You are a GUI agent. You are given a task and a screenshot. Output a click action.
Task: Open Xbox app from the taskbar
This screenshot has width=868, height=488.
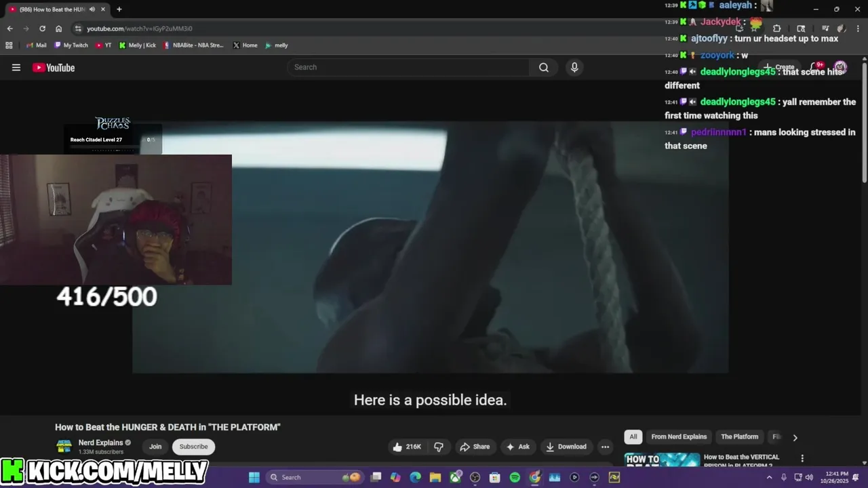click(455, 477)
